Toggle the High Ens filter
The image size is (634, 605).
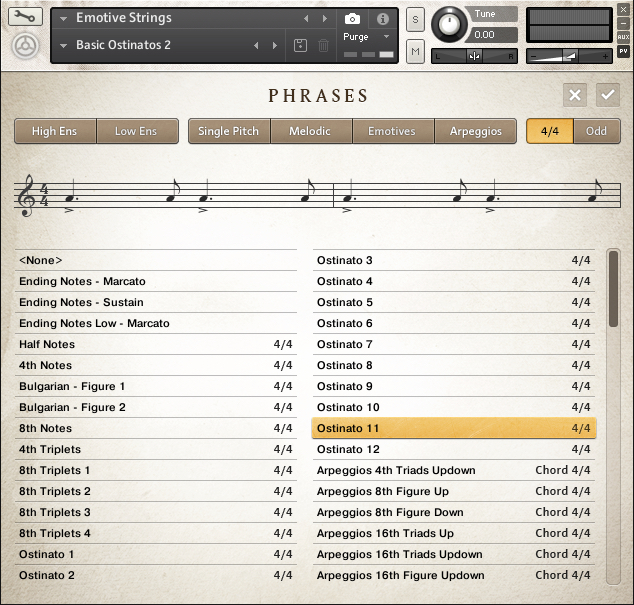(55, 131)
